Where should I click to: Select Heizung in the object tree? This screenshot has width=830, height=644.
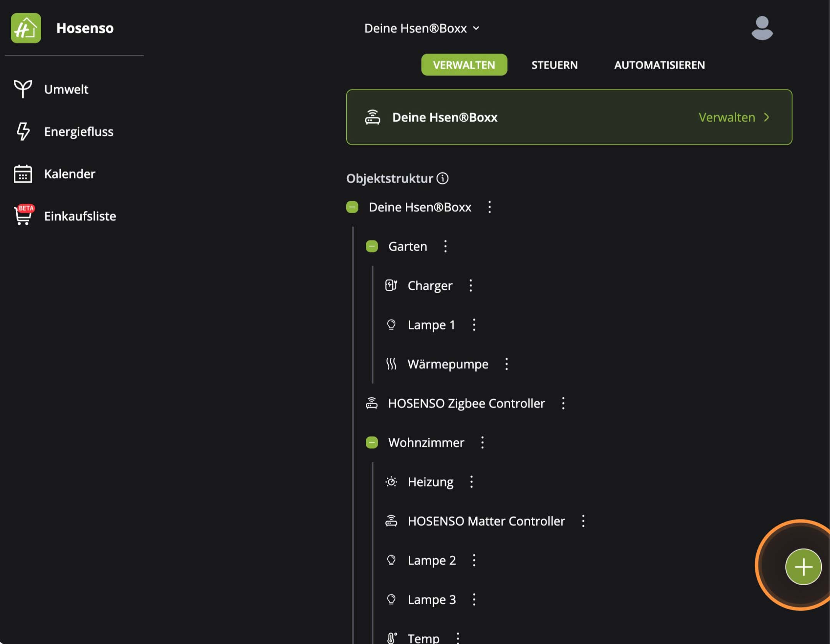click(430, 482)
